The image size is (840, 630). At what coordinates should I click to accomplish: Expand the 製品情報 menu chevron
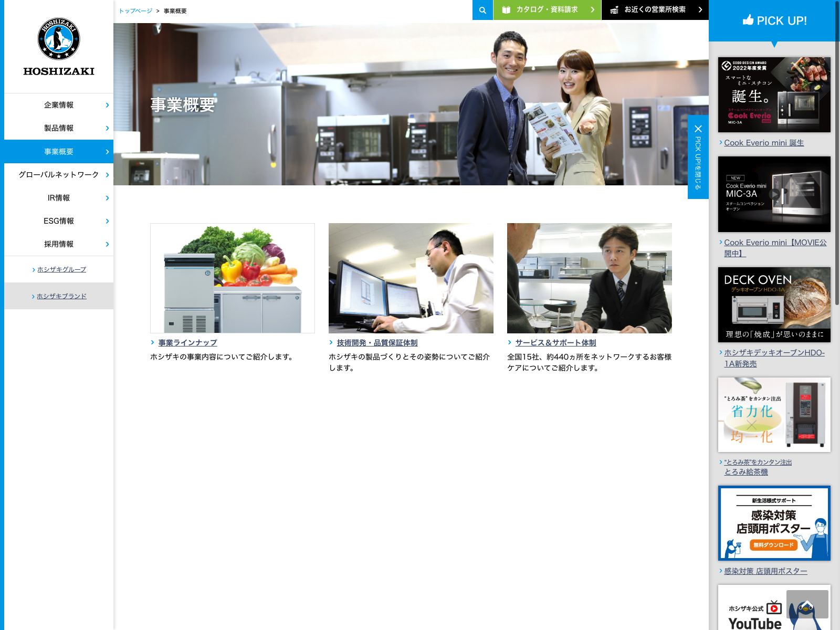coord(107,128)
